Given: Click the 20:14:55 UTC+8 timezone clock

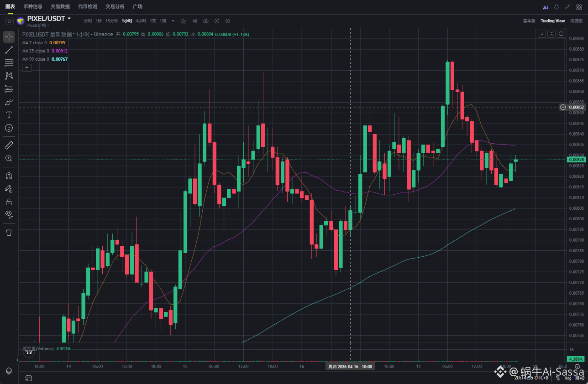Looking at the screenshot, I should tap(531, 378).
